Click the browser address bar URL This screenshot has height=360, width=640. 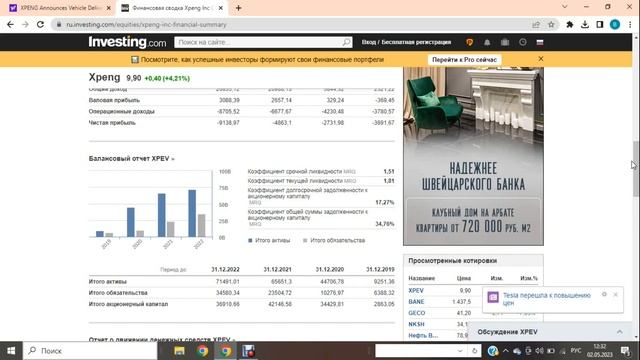(x=146, y=24)
